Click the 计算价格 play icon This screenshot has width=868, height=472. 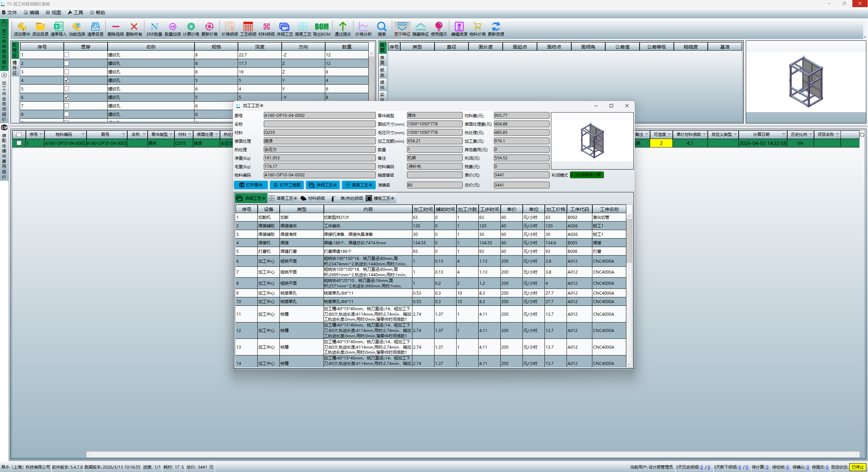pos(191,27)
